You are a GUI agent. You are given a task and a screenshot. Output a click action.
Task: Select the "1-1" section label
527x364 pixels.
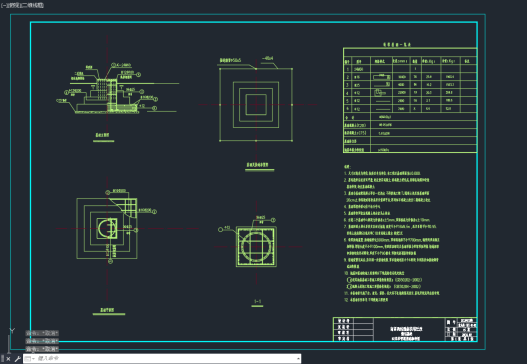point(257,301)
